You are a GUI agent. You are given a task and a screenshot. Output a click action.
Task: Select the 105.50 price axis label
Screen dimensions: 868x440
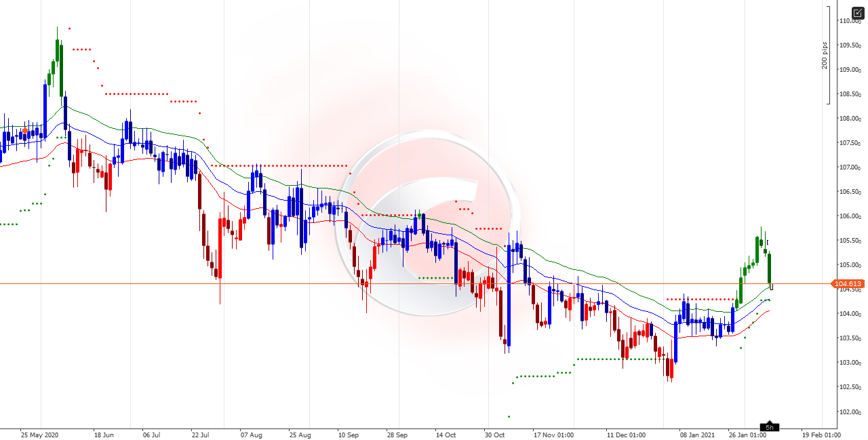point(851,241)
